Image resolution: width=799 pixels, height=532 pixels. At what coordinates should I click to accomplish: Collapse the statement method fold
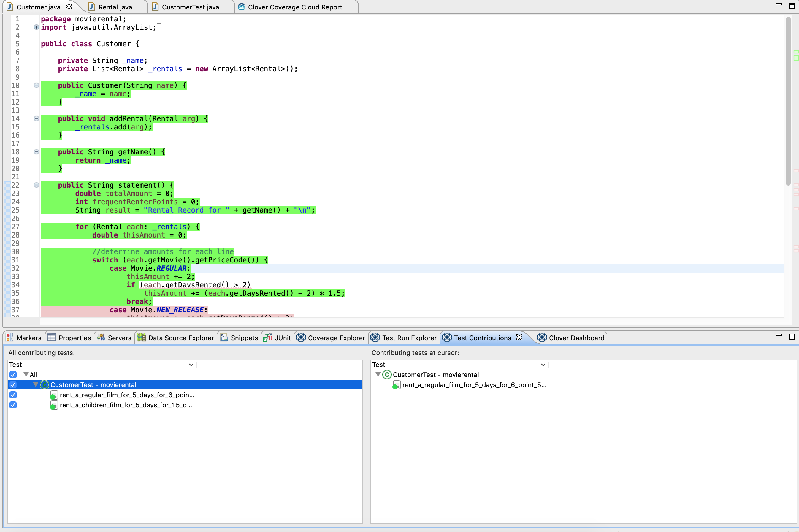tap(36, 185)
